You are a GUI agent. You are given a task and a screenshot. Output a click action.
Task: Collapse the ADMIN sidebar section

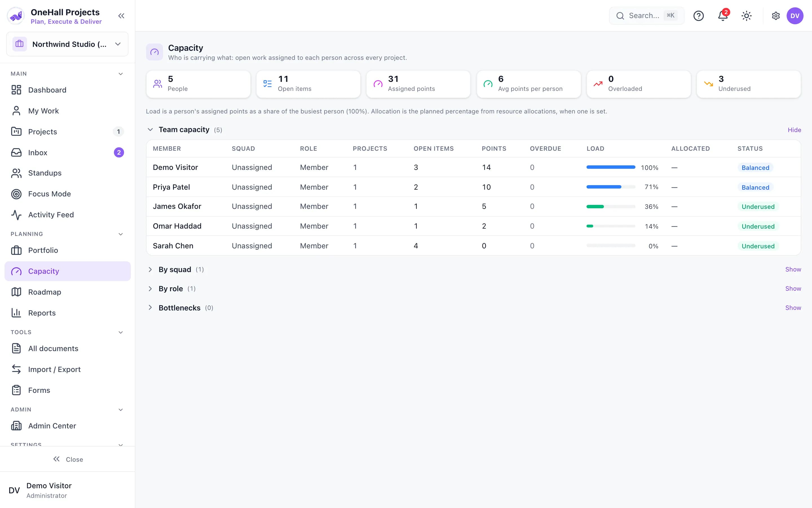coord(120,409)
